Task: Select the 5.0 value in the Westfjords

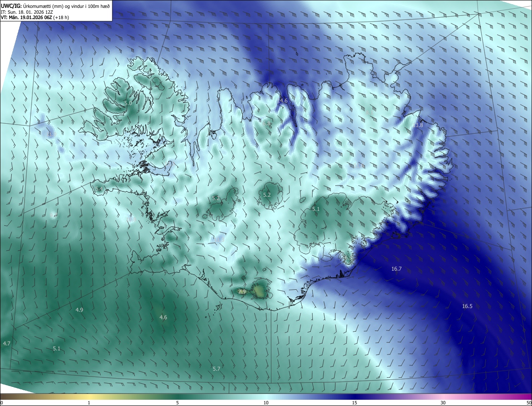Action: (128, 103)
